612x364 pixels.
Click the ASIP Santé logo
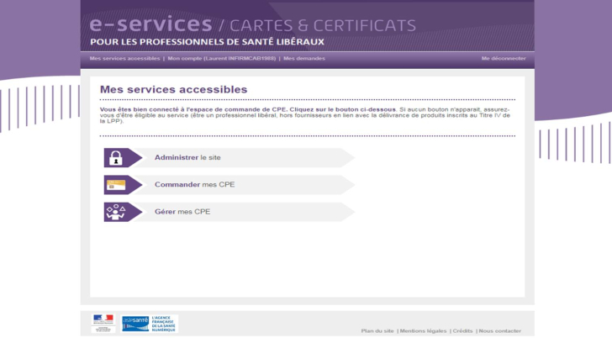[135, 324]
